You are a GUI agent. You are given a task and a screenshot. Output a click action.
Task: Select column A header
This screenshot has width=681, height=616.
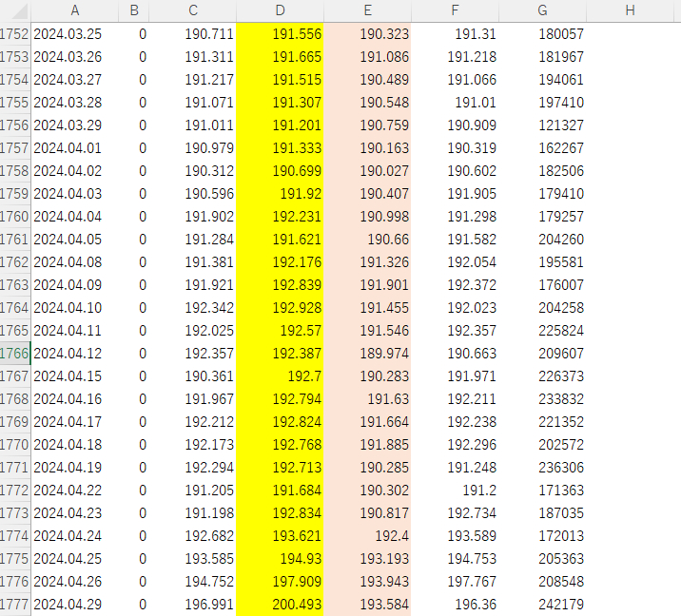(75, 10)
